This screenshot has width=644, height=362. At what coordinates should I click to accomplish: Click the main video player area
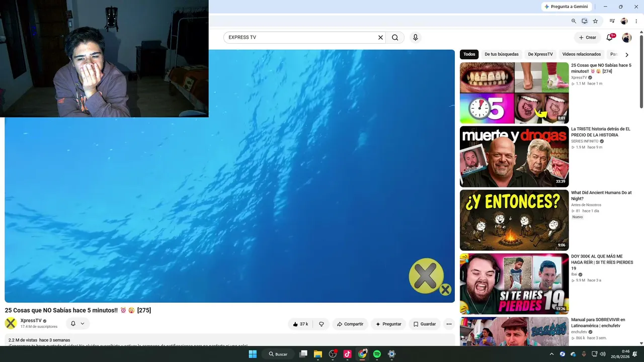point(229,176)
